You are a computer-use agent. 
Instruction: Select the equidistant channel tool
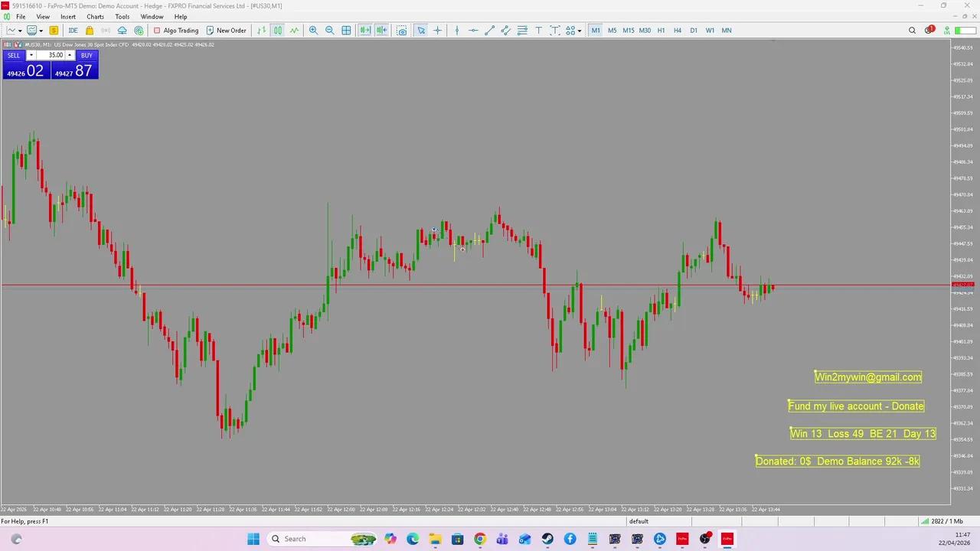[x=506, y=31]
